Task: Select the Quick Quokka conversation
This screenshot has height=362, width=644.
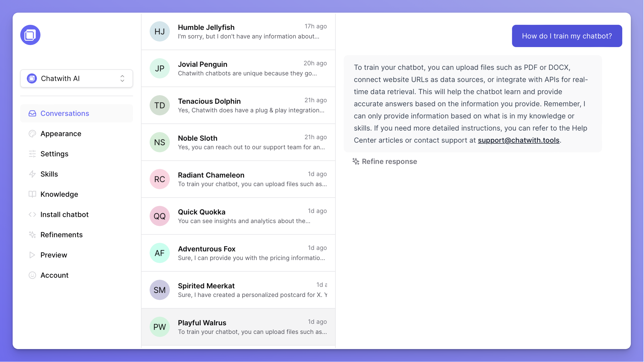Action: [238, 216]
